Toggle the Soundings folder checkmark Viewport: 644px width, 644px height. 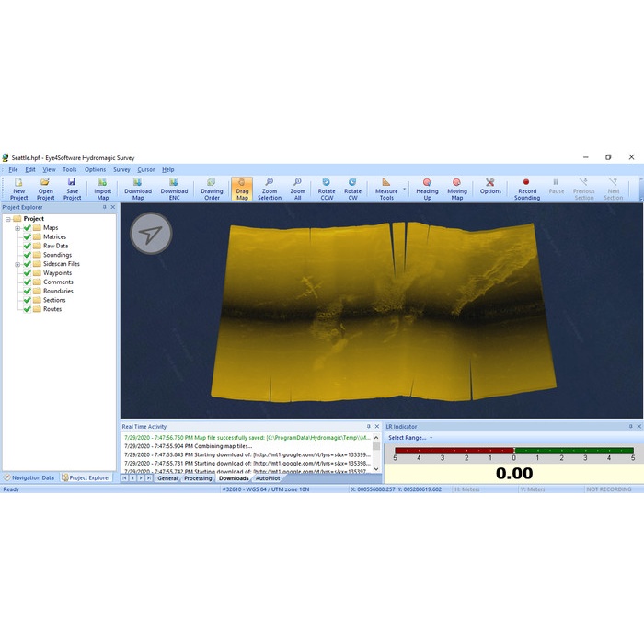[x=27, y=255]
